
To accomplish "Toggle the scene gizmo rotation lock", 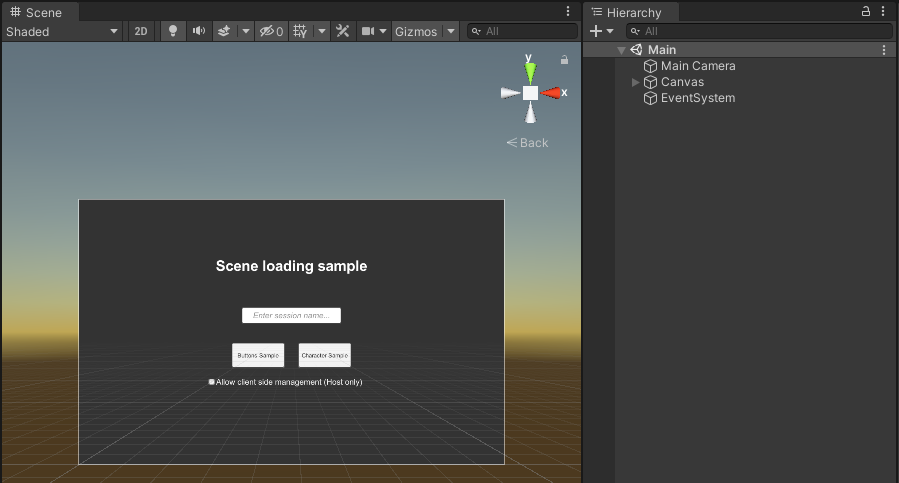I will coord(564,60).
